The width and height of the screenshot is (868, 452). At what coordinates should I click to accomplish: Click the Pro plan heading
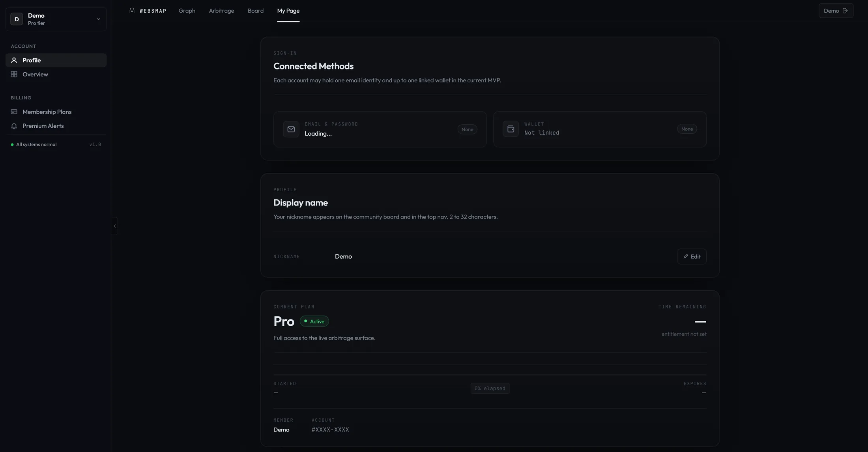click(x=284, y=321)
